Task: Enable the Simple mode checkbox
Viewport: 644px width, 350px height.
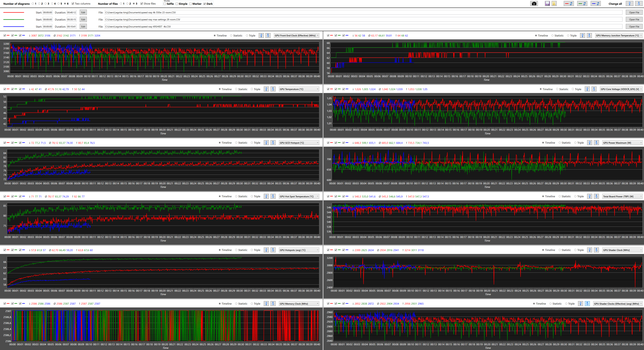Action: 177,4
